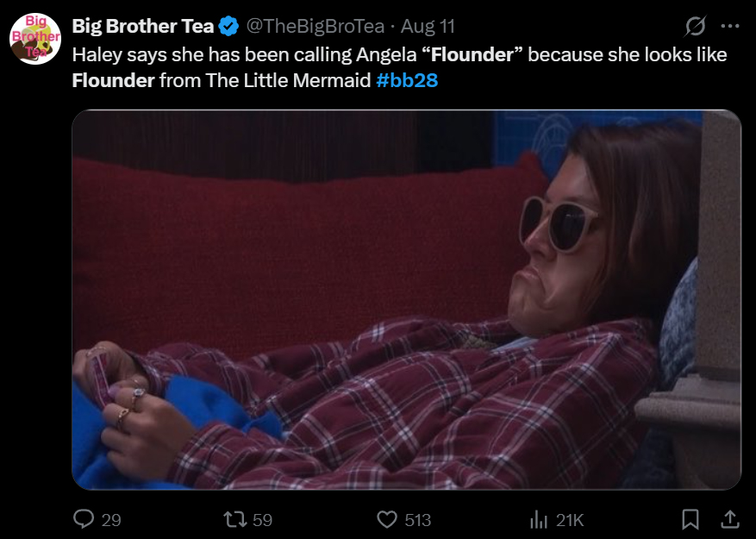This screenshot has height=539, width=756.
Task: Click the 59 reposts count
Action: click(x=263, y=520)
